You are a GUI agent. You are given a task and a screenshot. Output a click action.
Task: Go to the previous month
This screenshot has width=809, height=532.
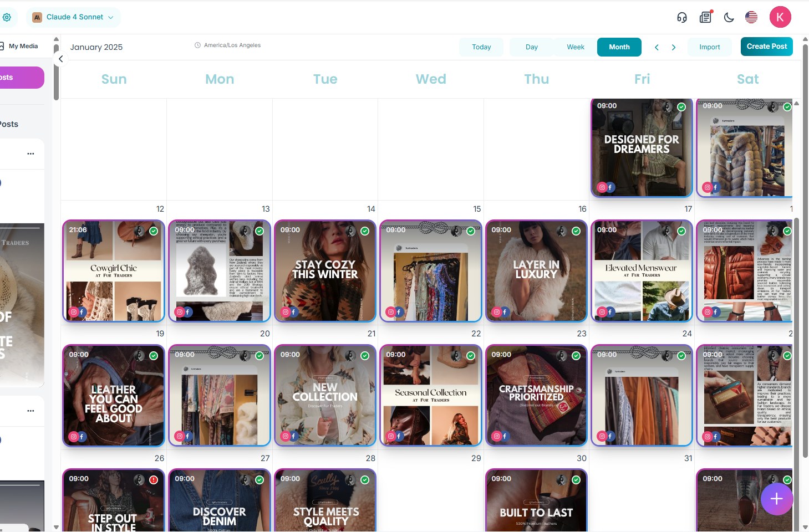[657, 47]
